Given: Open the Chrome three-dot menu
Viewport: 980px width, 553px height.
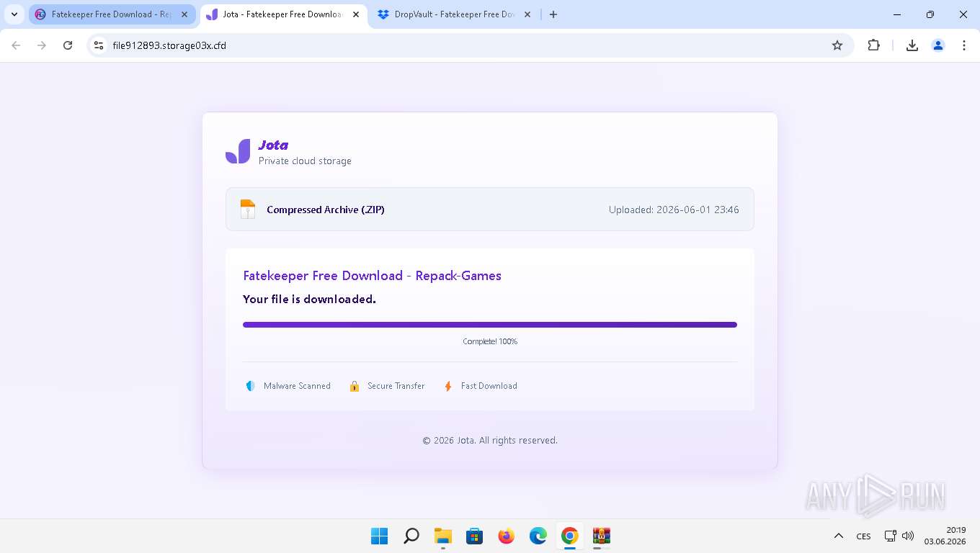Looking at the screenshot, I should click(964, 45).
